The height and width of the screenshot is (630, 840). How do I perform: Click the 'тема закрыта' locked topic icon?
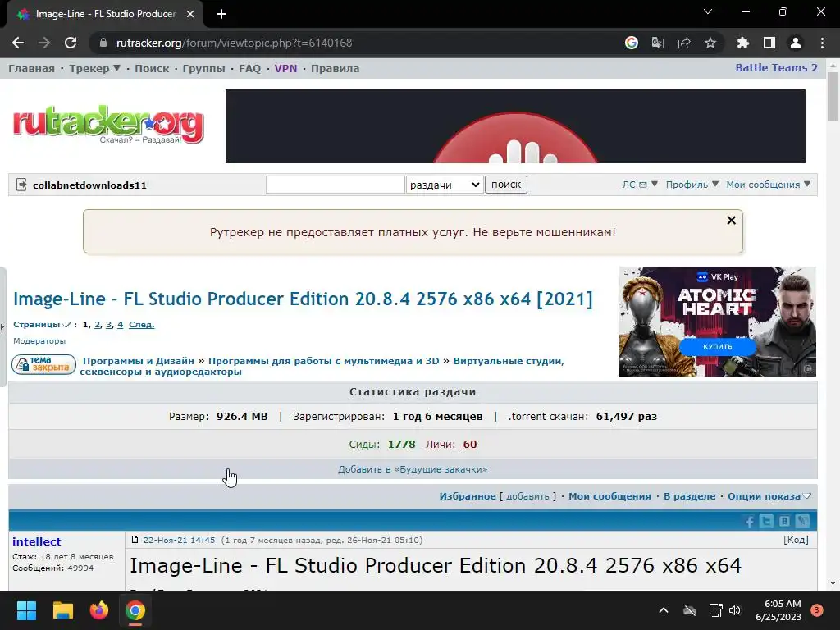click(x=44, y=364)
